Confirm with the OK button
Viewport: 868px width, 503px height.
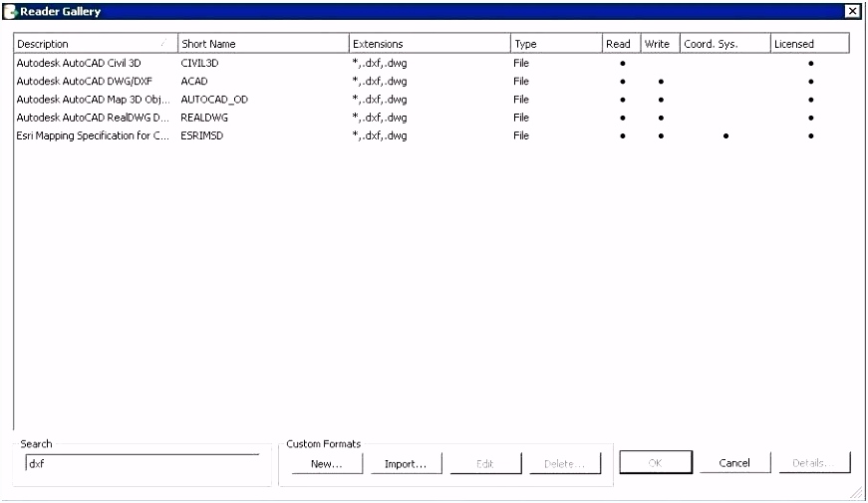pyautogui.click(x=656, y=462)
